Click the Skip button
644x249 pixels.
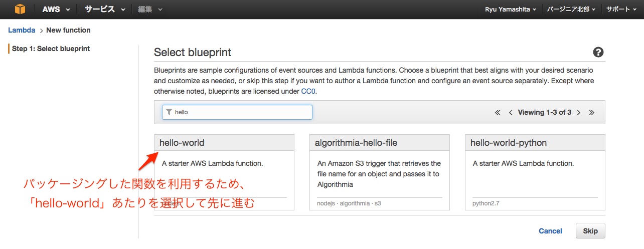[x=590, y=231]
